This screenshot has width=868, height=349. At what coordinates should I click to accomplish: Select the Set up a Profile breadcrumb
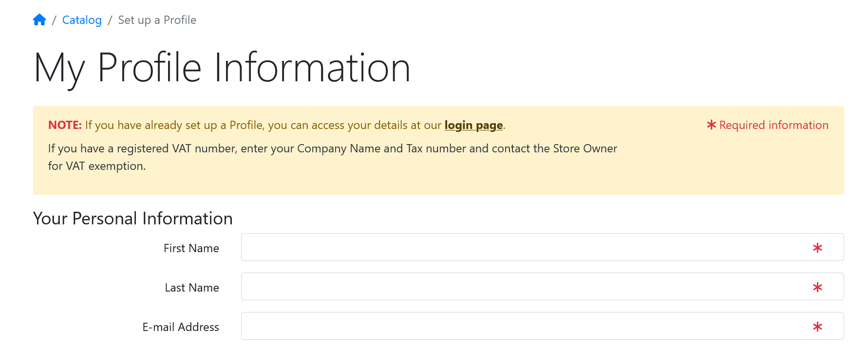pyautogui.click(x=157, y=20)
